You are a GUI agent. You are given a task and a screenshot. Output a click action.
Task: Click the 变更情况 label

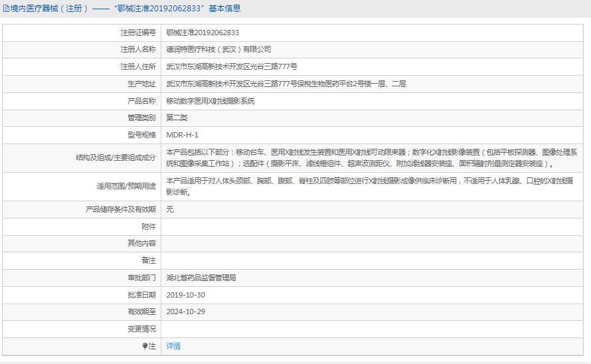[x=141, y=329]
